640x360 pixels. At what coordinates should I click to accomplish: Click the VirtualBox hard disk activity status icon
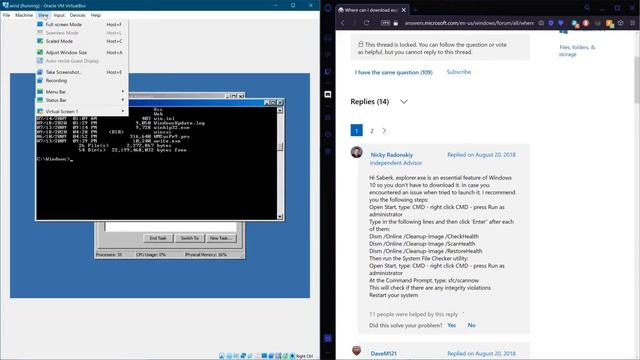[x=222, y=356]
